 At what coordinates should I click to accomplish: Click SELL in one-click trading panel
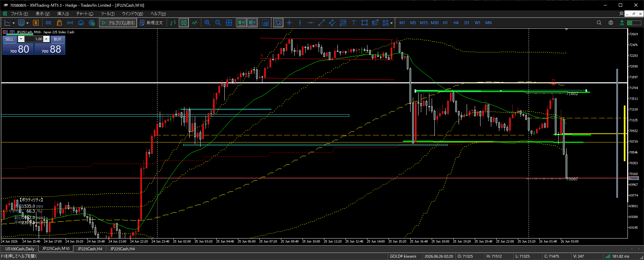pyautogui.click(x=9, y=39)
